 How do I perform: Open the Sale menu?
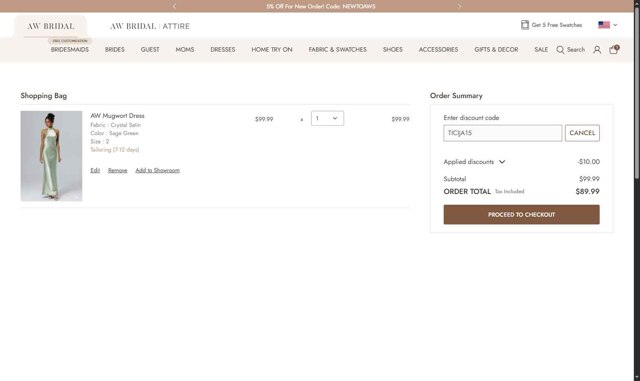point(541,49)
